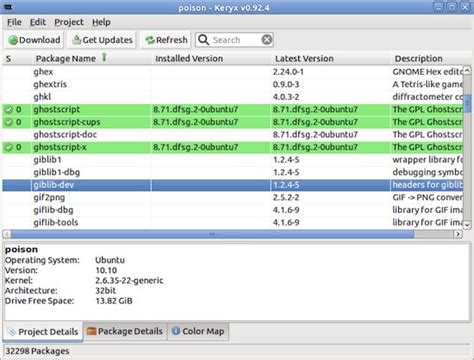474x360 pixels.
Task: Click the installed status icon for ghostscript
Action: (x=9, y=110)
